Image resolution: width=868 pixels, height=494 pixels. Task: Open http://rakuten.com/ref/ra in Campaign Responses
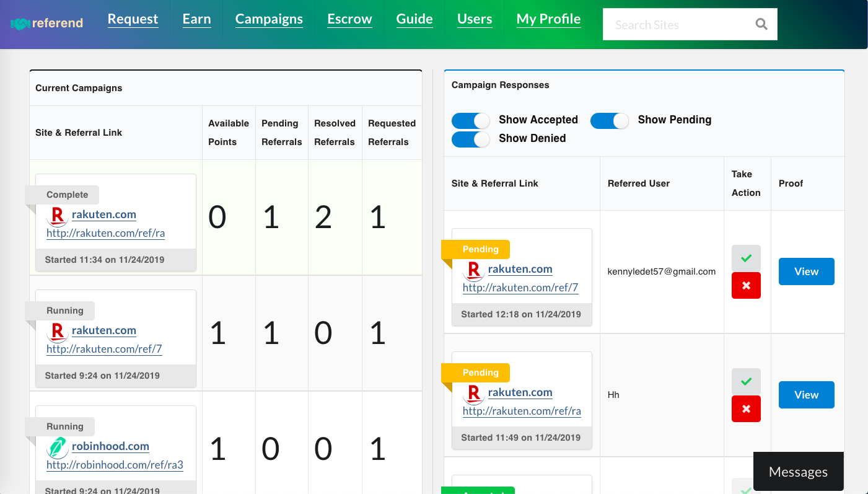pos(522,411)
